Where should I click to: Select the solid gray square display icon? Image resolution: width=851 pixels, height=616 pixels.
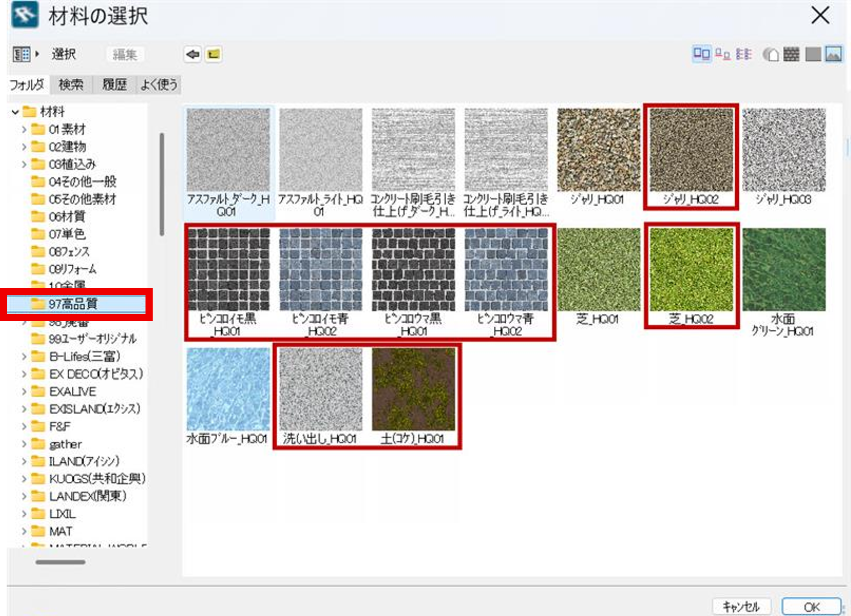(813, 54)
